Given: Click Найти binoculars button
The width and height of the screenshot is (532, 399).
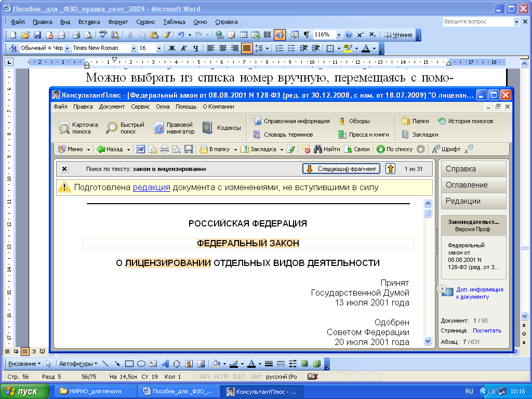Looking at the screenshot, I should pyautogui.click(x=327, y=149).
